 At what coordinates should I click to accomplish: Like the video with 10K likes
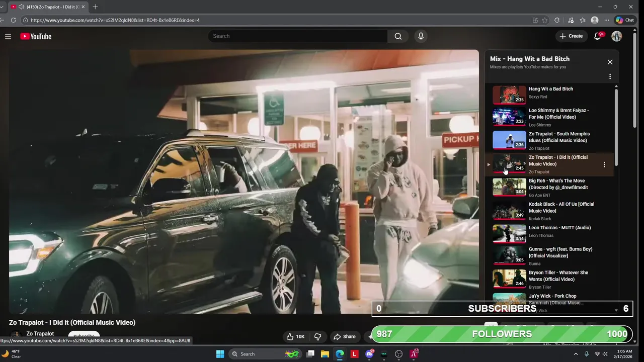pos(296,336)
